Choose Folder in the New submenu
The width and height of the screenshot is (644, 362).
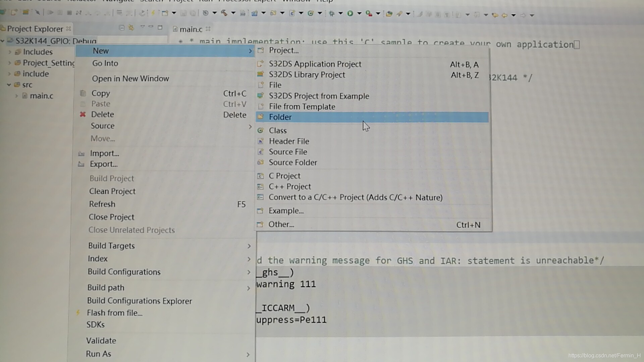372,117
